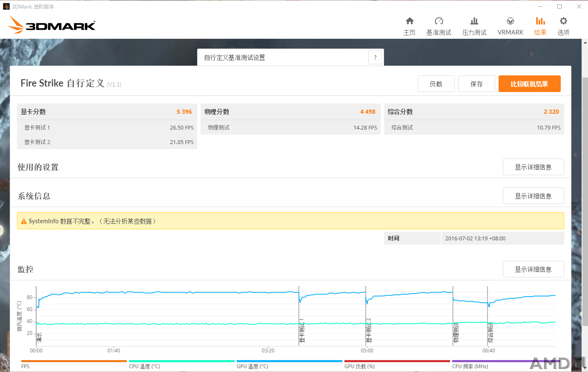Click the 3DMark logo

click(52, 25)
